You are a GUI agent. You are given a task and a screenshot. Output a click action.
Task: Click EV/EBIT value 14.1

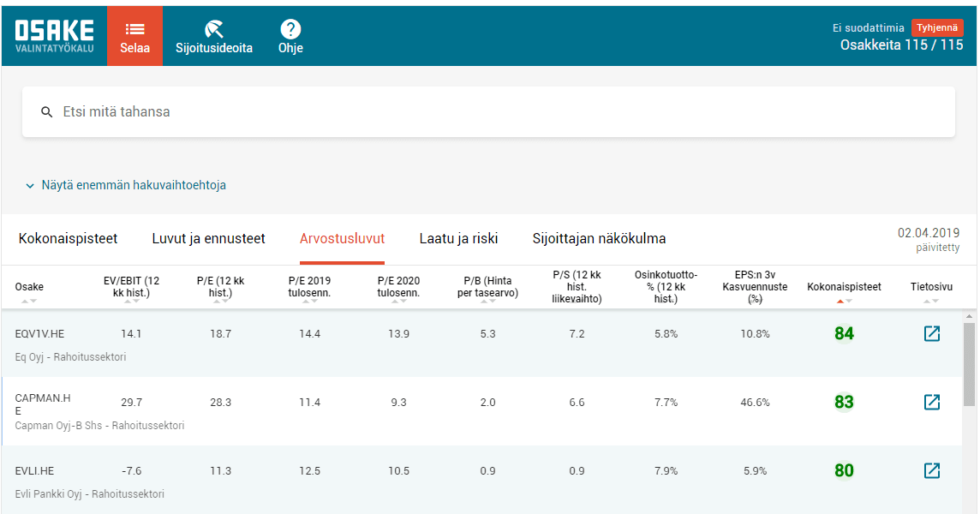coord(131,334)
